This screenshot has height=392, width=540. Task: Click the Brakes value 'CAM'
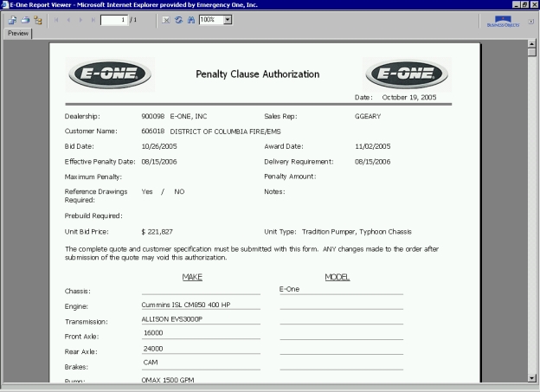click(x=151, y=363)
